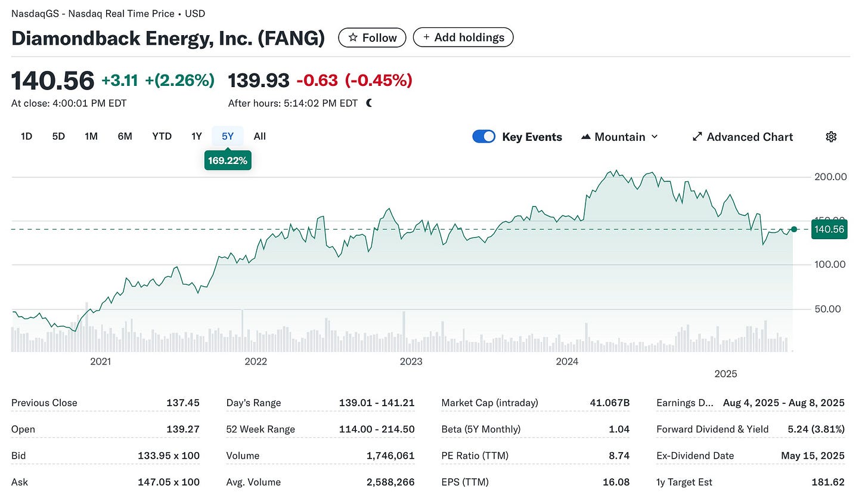
Task: Click the Market Cap value 41.067B
Action: click(x=610, y=403)
